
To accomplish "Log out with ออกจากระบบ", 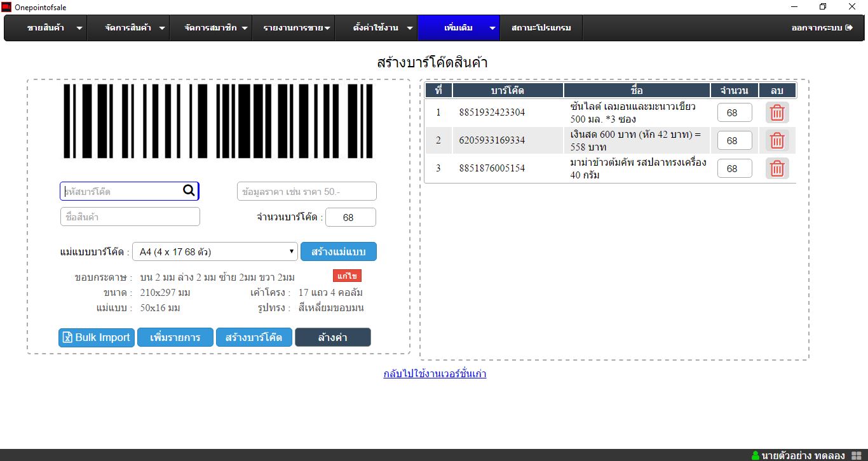I will click(x=822, y=28).
